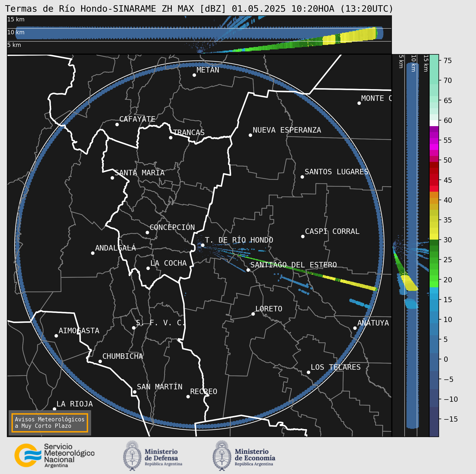This screenshot has height=474, width=476.
Task: Click the RECREO city marker dot
Action: coord(188,397)
